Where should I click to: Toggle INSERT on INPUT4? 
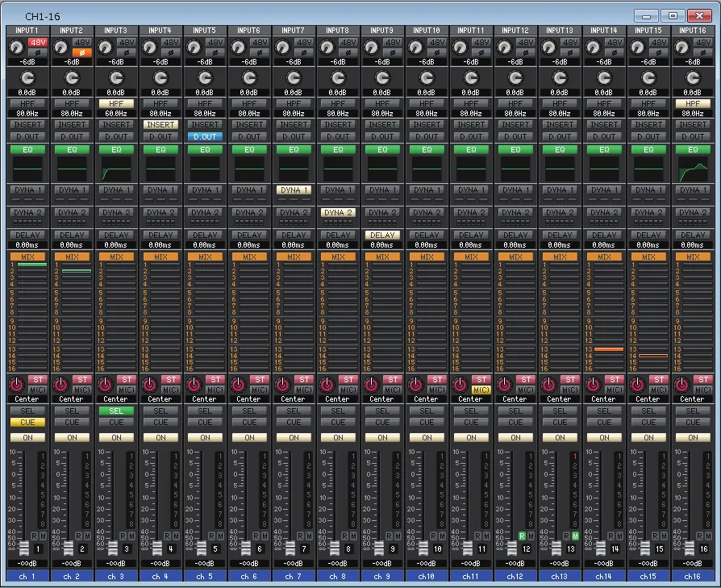(x=161, y=124)
